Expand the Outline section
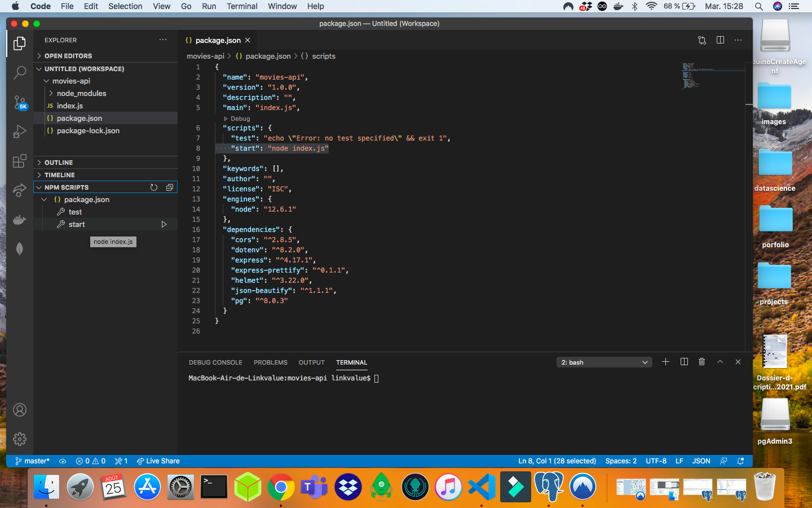Screen dimensions: 812x508 point(105,163)
